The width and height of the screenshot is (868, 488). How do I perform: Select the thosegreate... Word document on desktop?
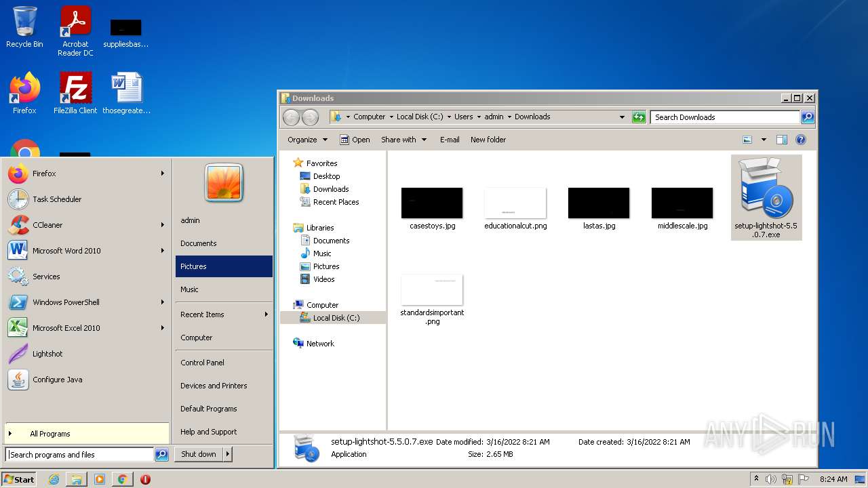coord(126,94)
